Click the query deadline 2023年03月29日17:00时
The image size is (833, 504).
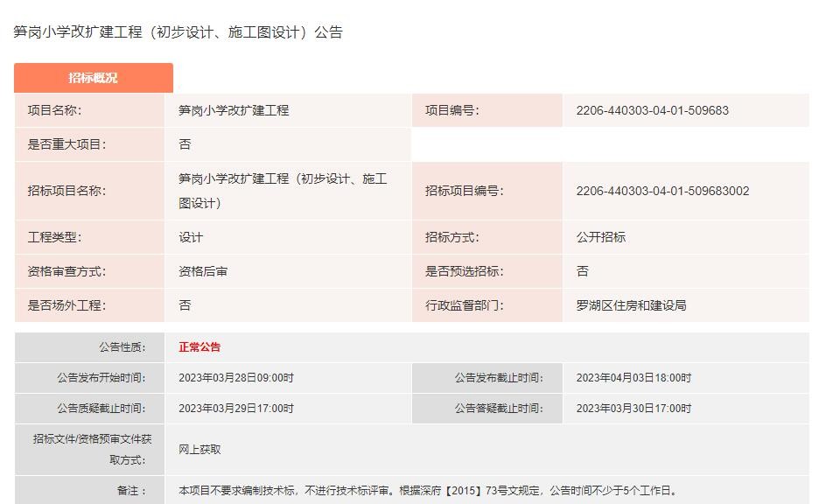point(236,409)
